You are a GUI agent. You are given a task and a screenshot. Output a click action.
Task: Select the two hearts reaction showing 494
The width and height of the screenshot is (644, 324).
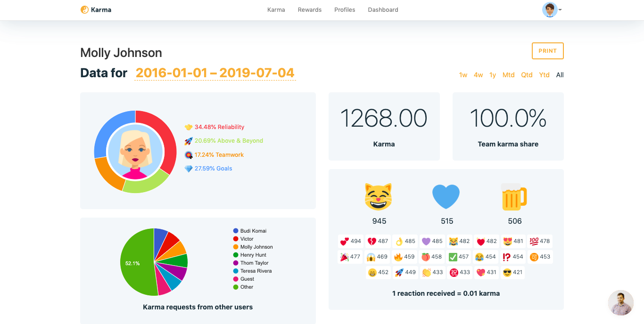(351, 241)
